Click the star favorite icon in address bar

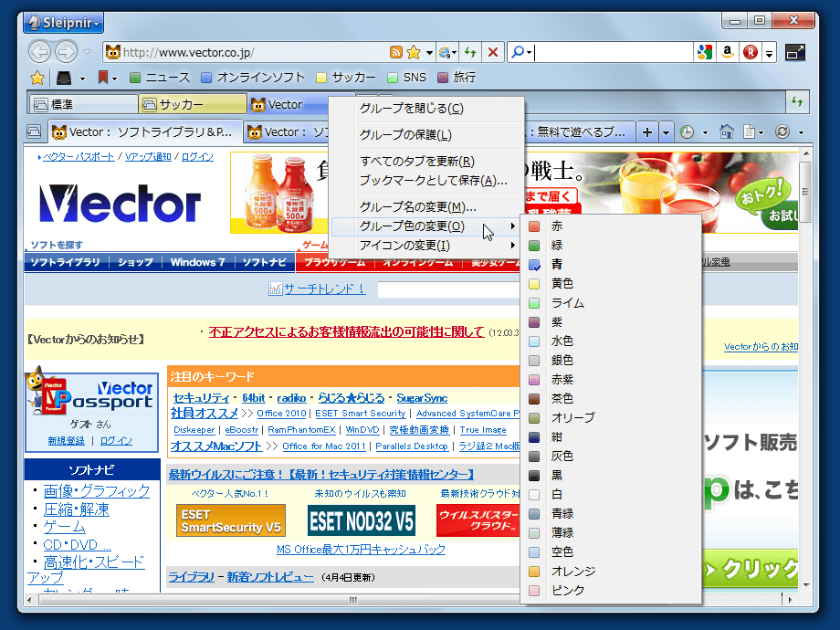pyautogui.click(x=414, y=52)
